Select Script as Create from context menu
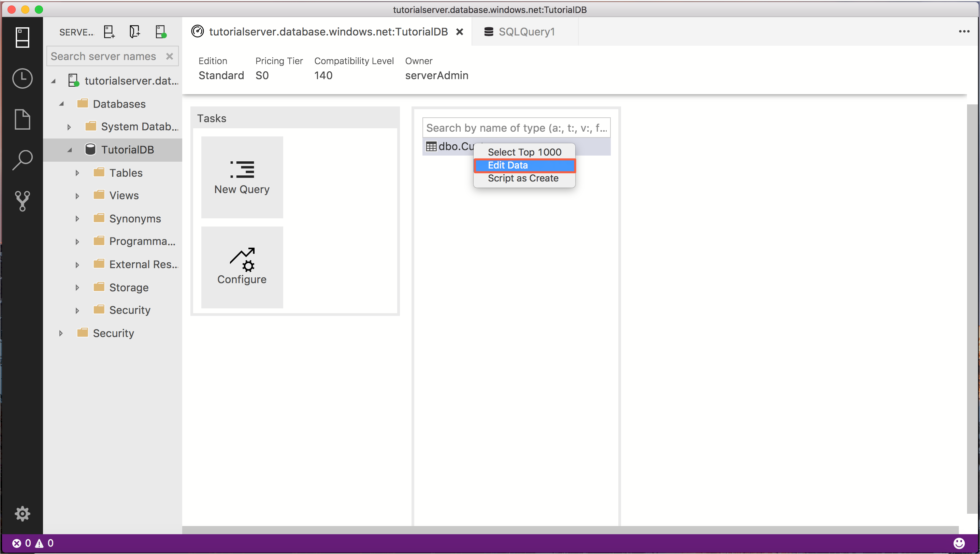 tap(523, 178)
